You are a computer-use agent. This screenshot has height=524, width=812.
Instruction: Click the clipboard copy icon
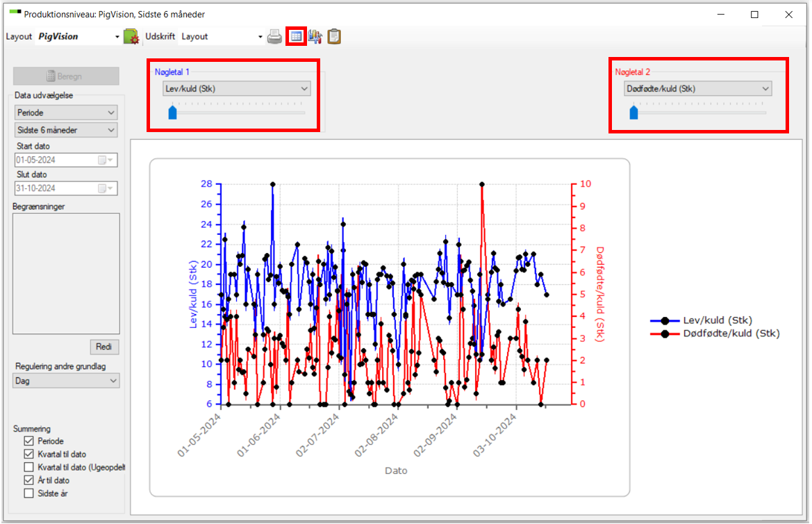tap(334, 37)
